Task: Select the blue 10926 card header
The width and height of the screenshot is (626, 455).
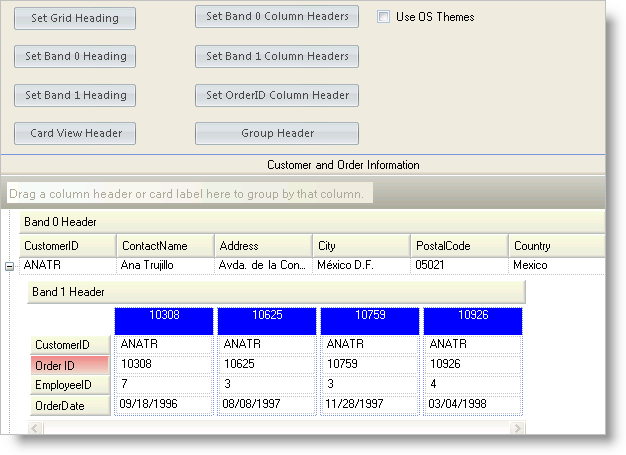Action: point(474,320)
